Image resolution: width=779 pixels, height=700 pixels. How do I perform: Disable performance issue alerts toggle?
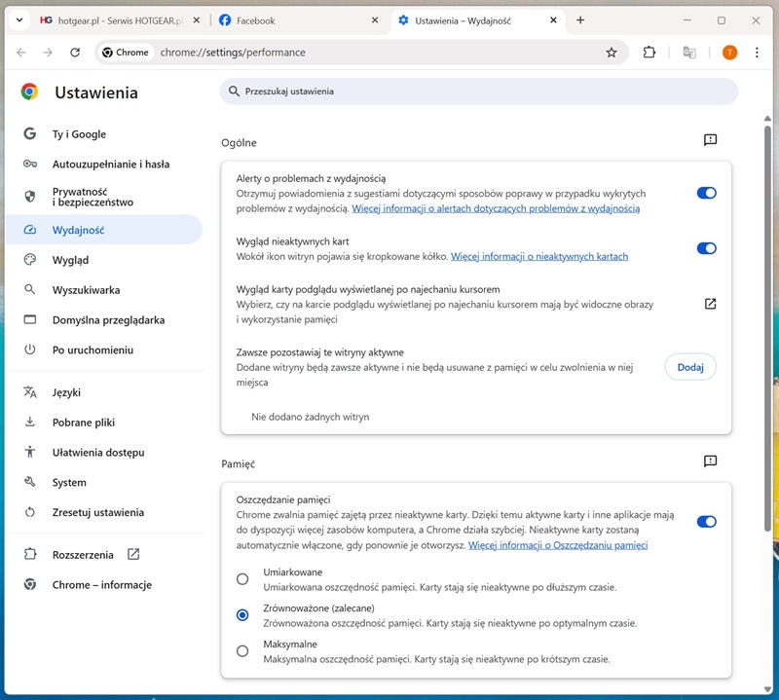(x=706, y=193)
